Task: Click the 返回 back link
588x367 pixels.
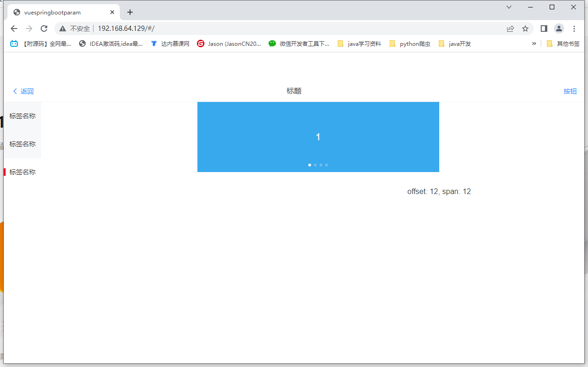Action: (23, 91)
